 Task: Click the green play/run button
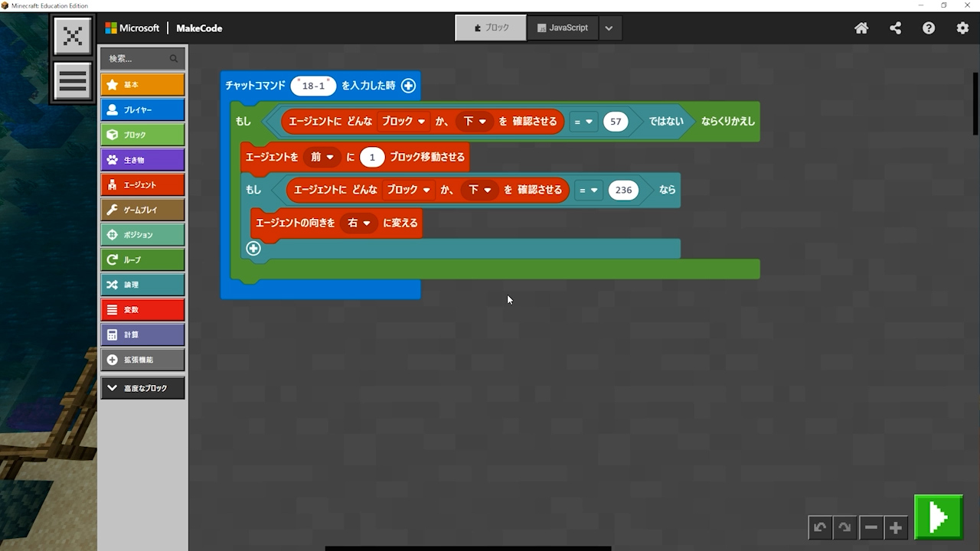pos(938,517)
